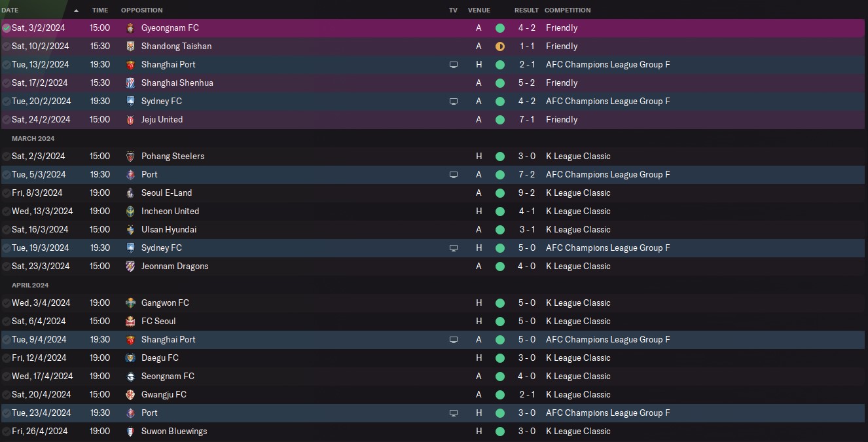This screenshot has height=442, width=868.
Task: Sort by the Competition column header
Action: [x=568, y=10]
